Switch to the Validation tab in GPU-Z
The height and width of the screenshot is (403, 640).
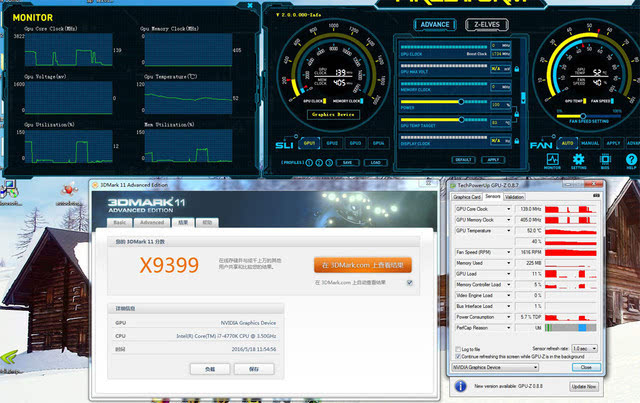click(514, 197)
